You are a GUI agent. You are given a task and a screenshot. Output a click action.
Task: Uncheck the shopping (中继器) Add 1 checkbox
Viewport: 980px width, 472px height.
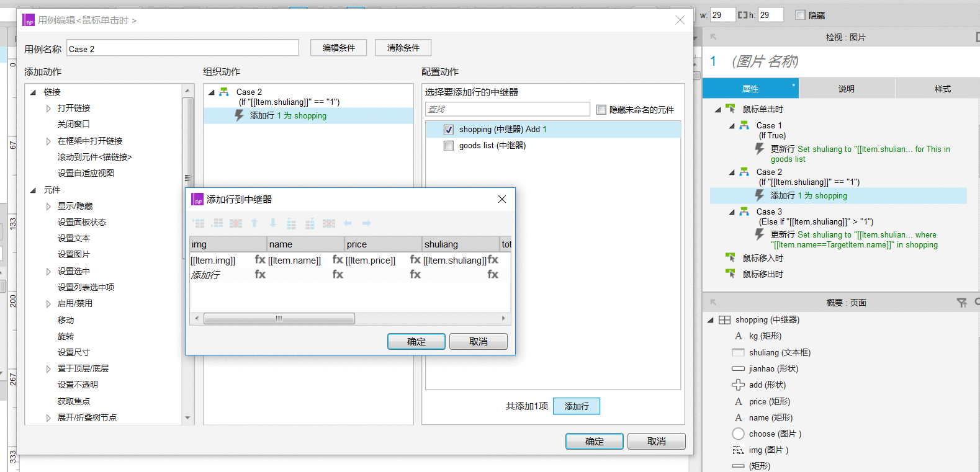click(449, 130)
